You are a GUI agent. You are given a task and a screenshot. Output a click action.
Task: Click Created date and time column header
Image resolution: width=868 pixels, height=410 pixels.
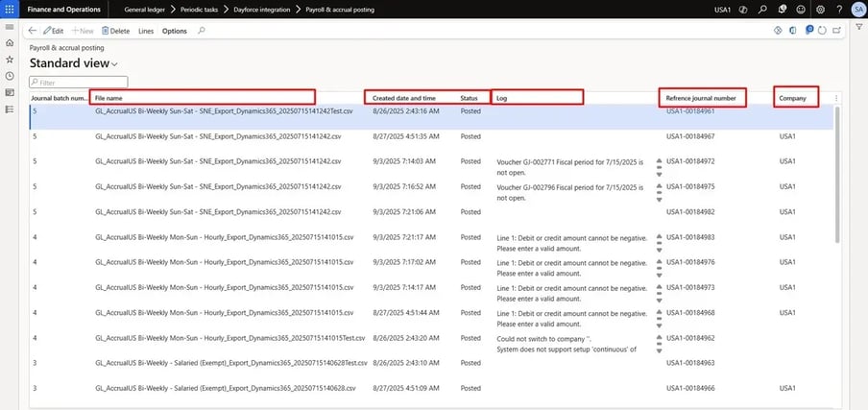click(x=404, y=98)
